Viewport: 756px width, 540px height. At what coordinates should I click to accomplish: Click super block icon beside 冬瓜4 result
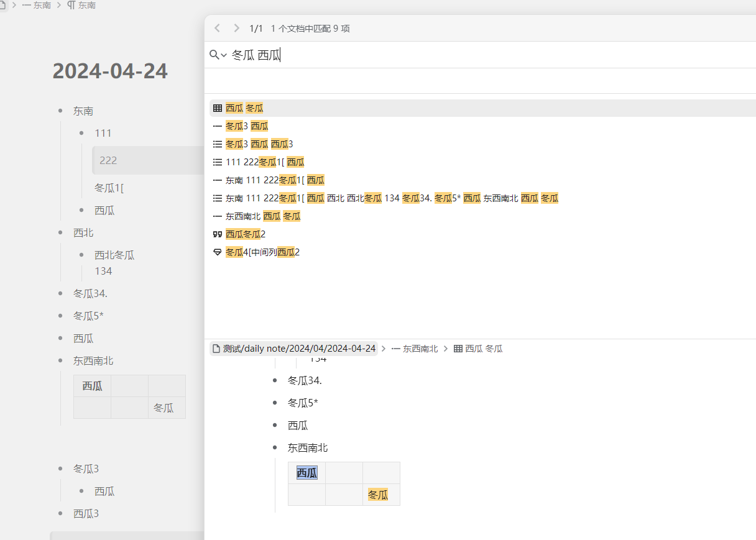click(x=217, y=252)
